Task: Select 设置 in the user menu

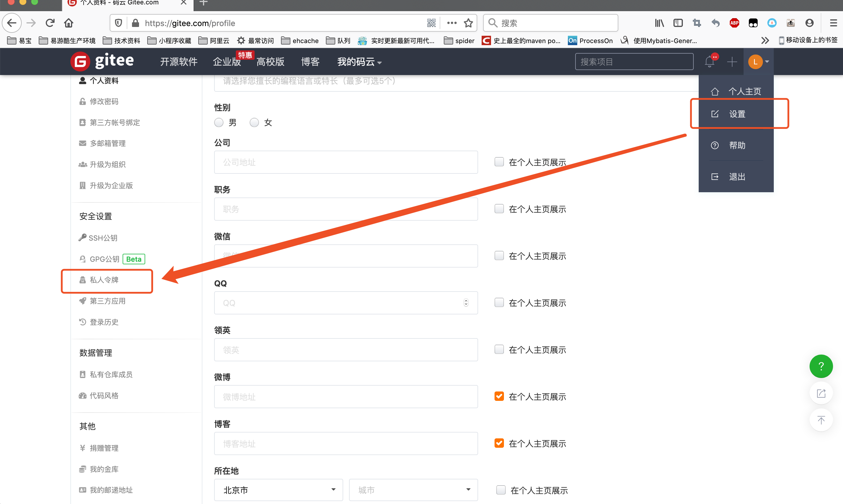Action: click(x=737, y=114)
